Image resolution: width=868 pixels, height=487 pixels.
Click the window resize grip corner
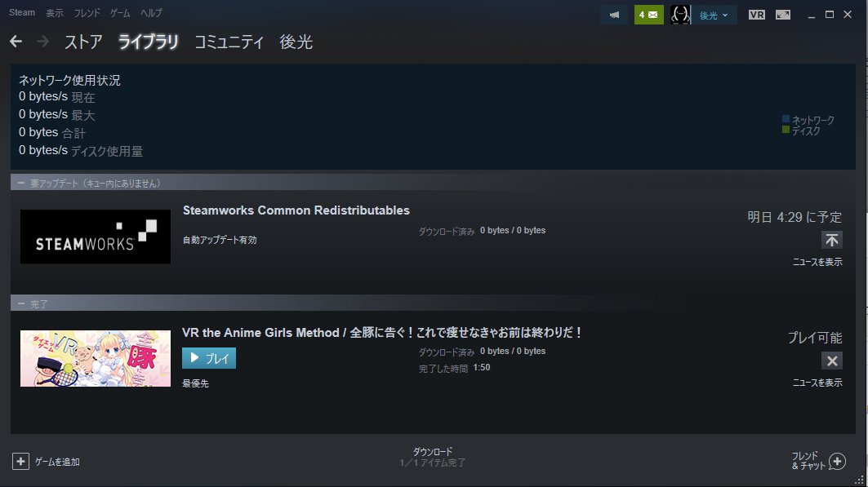[859, 480]
